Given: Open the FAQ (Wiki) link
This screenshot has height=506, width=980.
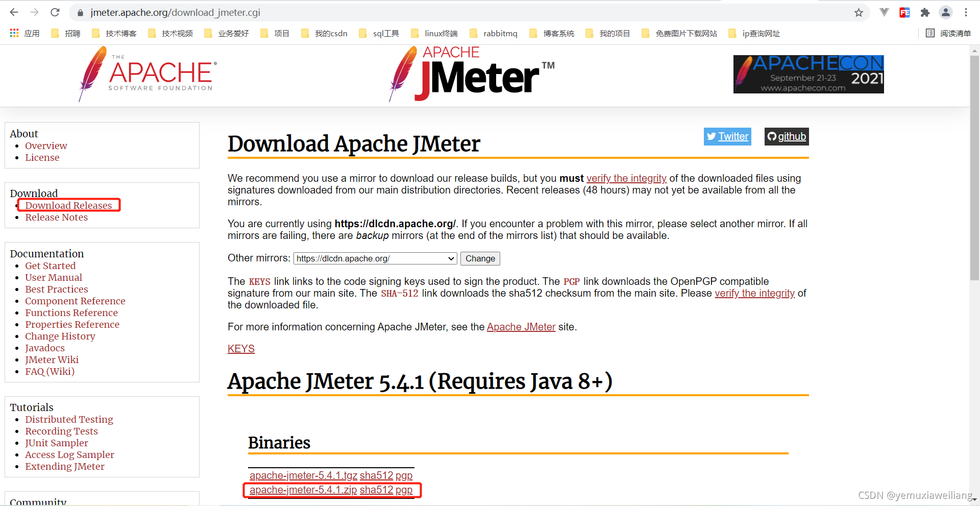Looking at the screenshot, I should tap(50, 371).
